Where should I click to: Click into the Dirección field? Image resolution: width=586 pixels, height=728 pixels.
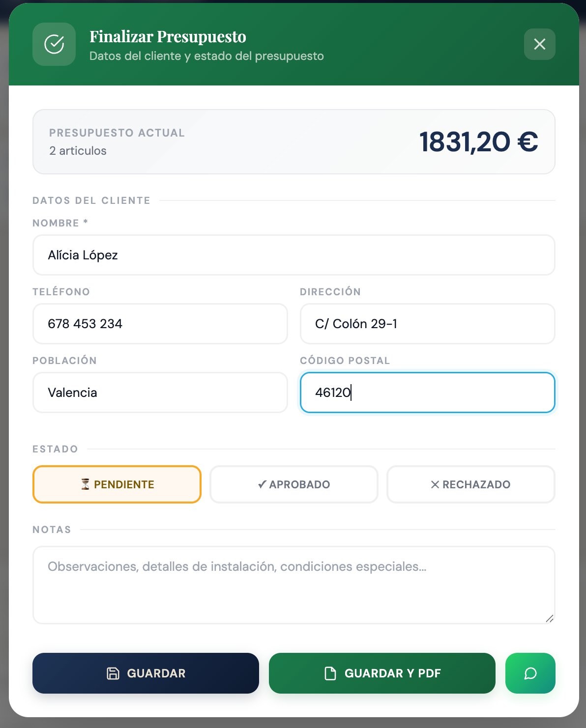tap(427, 324)
